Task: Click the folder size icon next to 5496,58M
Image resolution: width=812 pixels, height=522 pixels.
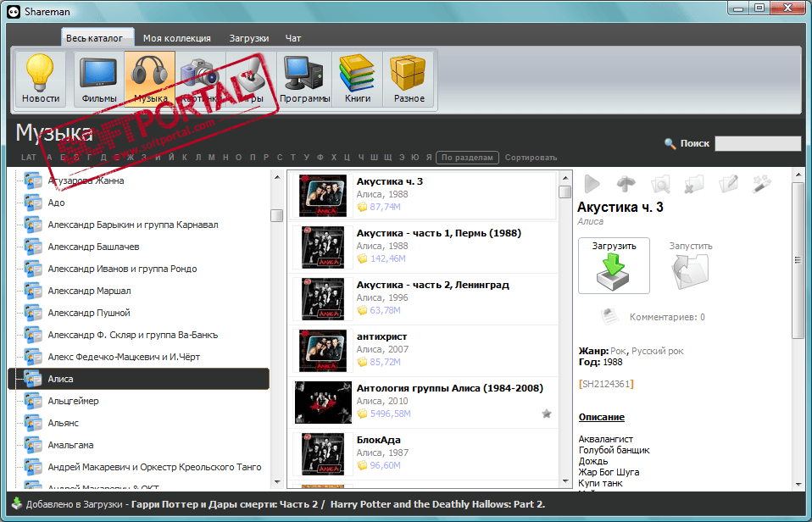Action: 362,414
